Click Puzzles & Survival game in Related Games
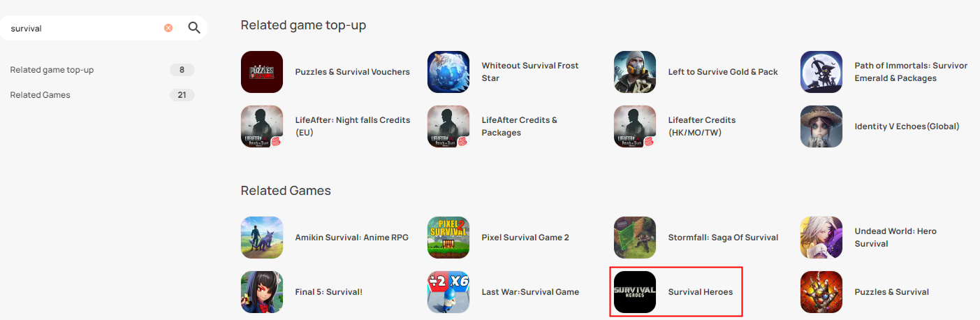Image resolution: width=980 pixels, height=320 pixels. (891, 292)
